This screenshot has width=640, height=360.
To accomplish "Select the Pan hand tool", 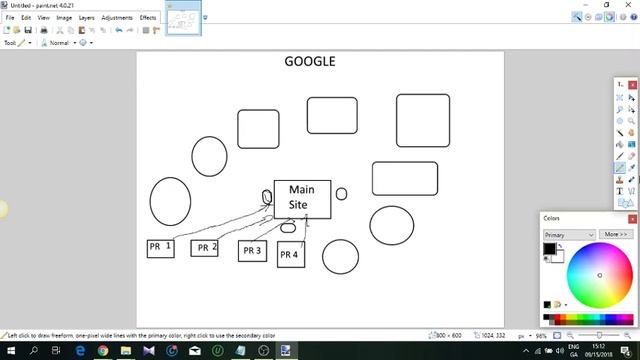I will pyautogui.click(x=631, y=133).
